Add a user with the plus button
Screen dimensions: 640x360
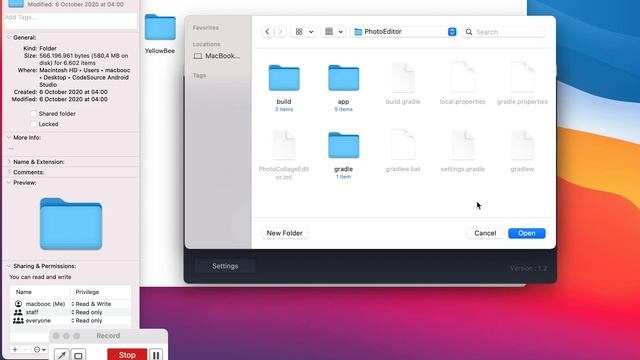click(x=15, y=349)
